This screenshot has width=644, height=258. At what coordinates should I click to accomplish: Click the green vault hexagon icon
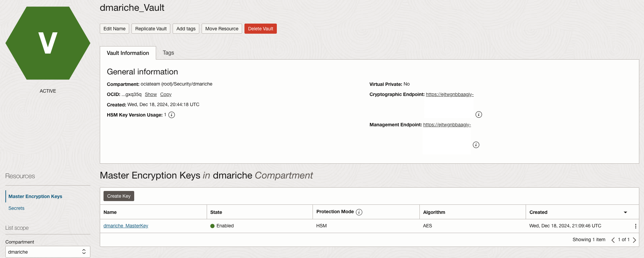pyautogui.click(x=48, y=43)
